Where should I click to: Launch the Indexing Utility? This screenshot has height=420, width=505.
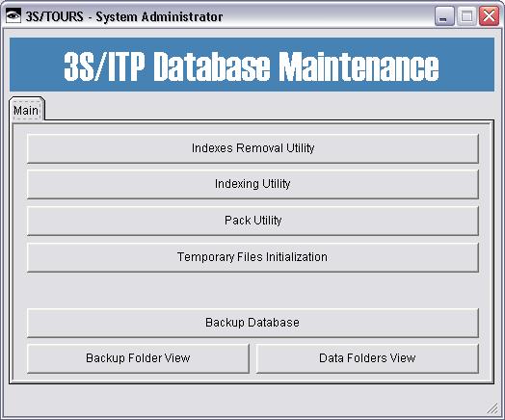point(252,184)
